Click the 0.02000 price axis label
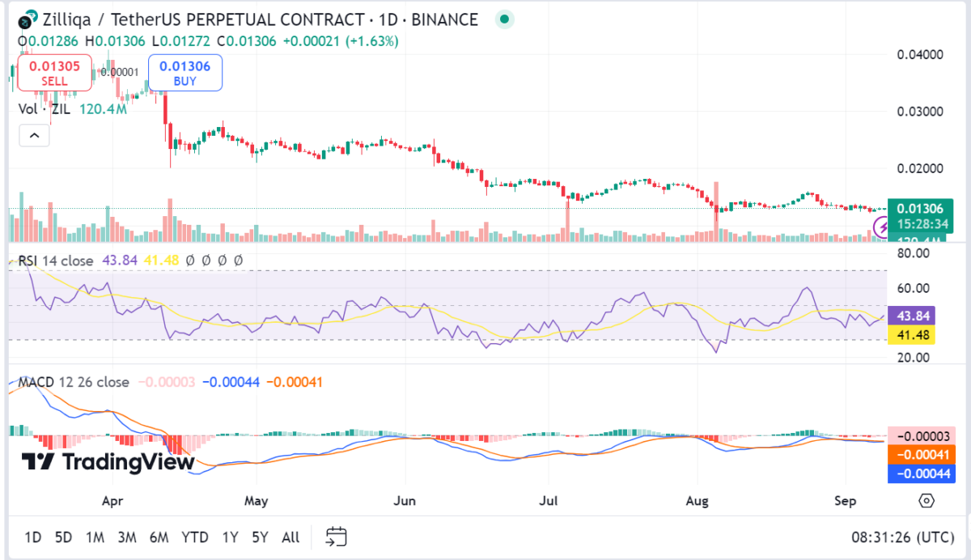The width and height of the screenshot is (971, 560). [920, 168]
